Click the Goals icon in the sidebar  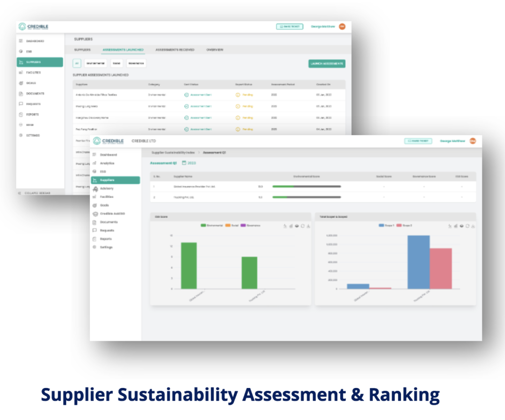[95, 205]
